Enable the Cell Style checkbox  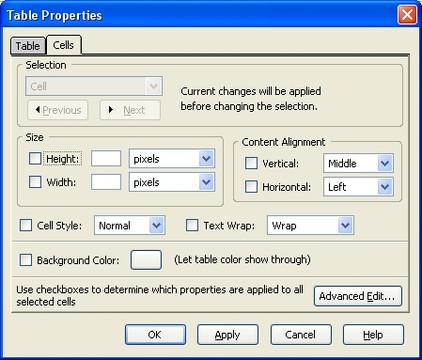click(26, 225)
